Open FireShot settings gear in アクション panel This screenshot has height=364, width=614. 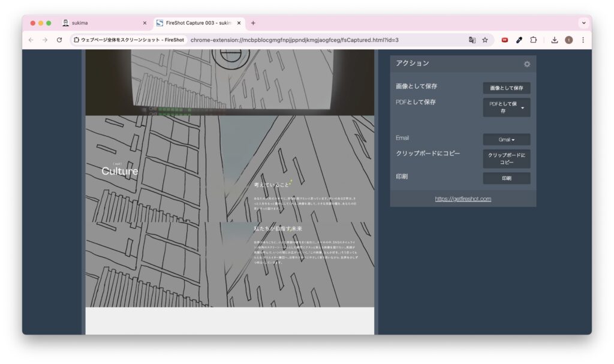(x=526, y=64)
